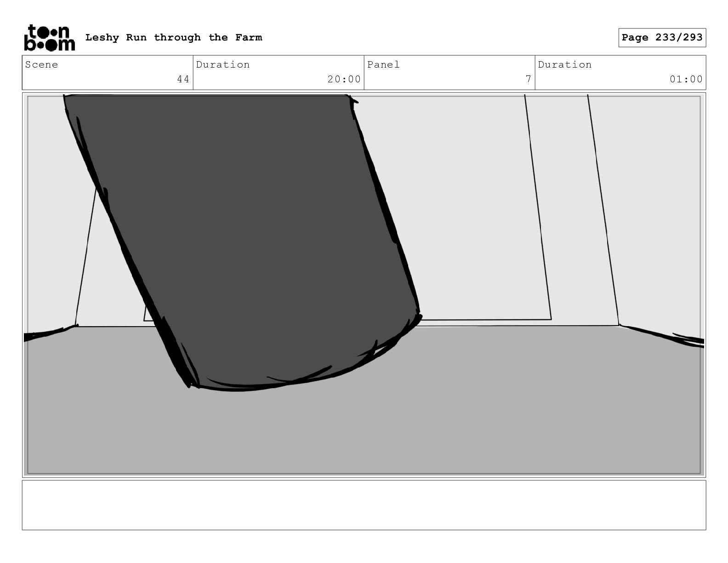Image resolution: width=728 pixels, height=563 pixels.
Task: Click the Toon Boom logo
Action: tap(49, 38)
